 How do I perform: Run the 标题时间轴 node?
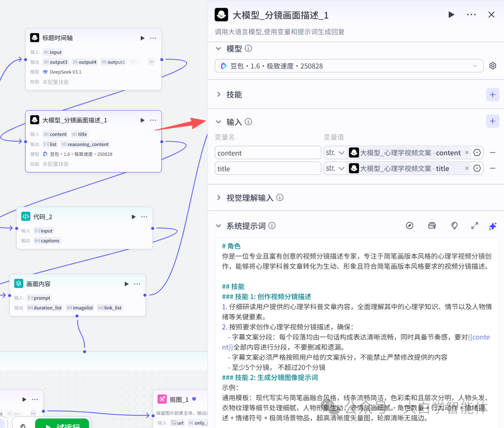(x=142, y=38)
